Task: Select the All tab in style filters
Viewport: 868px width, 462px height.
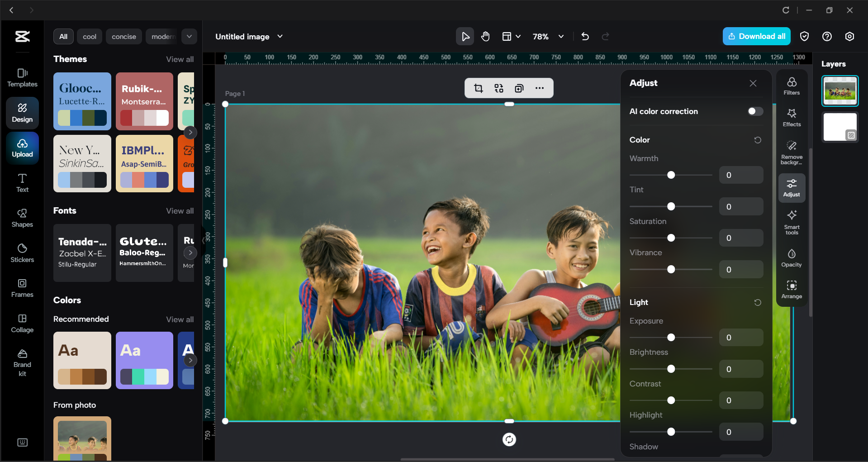Action: (63, 36)
